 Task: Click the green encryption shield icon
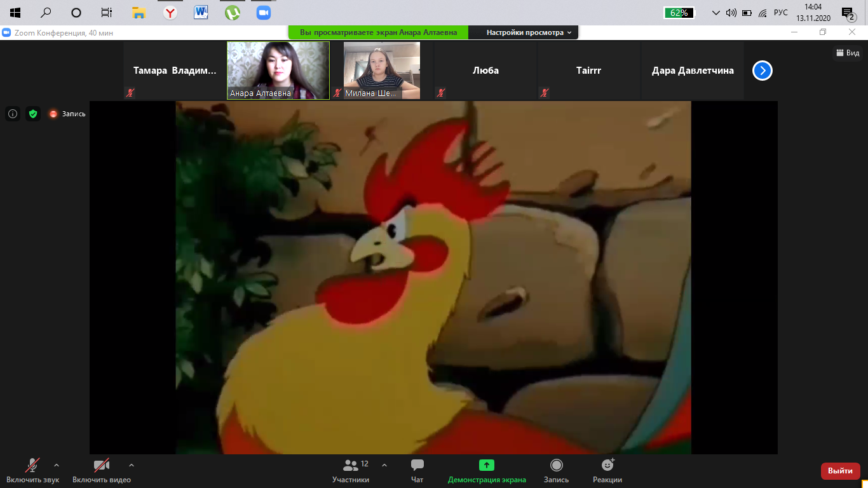(33, 114)
